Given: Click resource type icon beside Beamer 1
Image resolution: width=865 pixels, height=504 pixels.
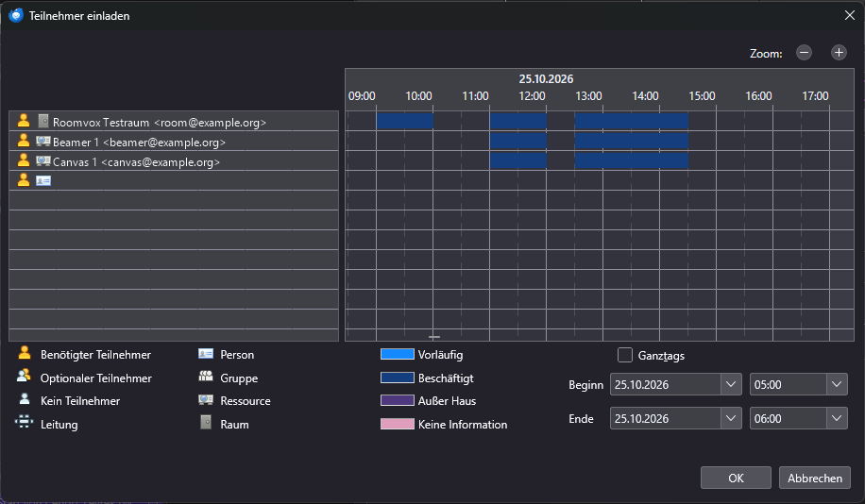Looking at the screenshot, I should [x=43, y=142].
